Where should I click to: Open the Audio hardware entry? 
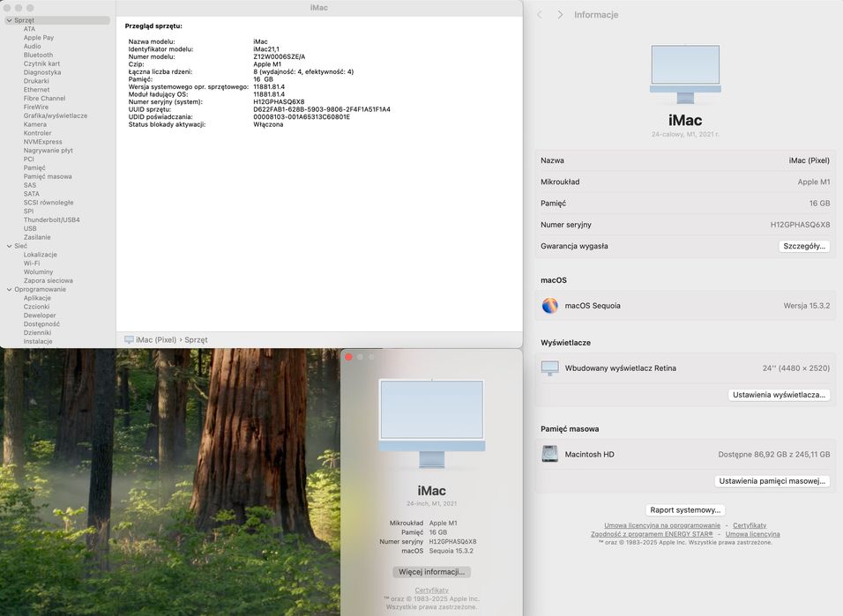click(x=32, y=46)
